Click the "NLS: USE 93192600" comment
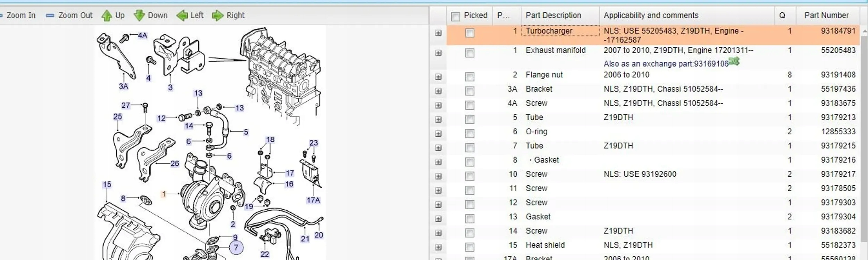This screenshot has height=260, width=868. coord(640,174)
